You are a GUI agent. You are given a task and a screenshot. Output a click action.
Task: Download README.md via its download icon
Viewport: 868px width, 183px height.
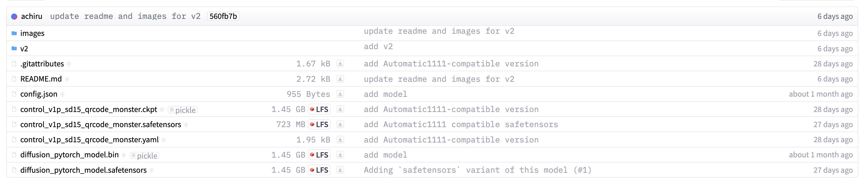(x=340, y=79)
